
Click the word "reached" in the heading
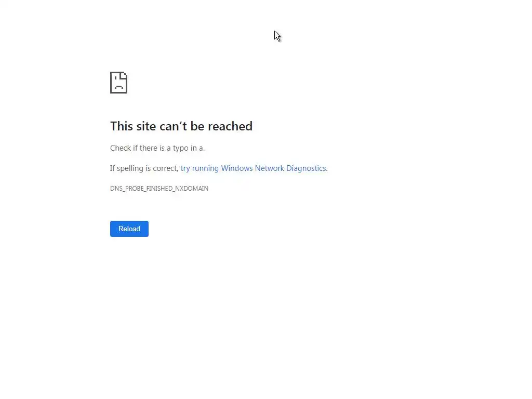tap(230, 126)
